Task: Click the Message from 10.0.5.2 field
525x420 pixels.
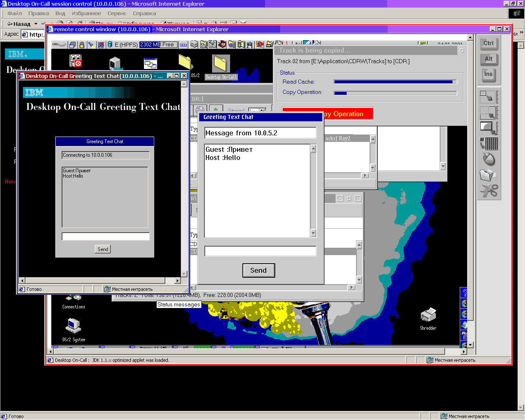Action: pos(260,133)
